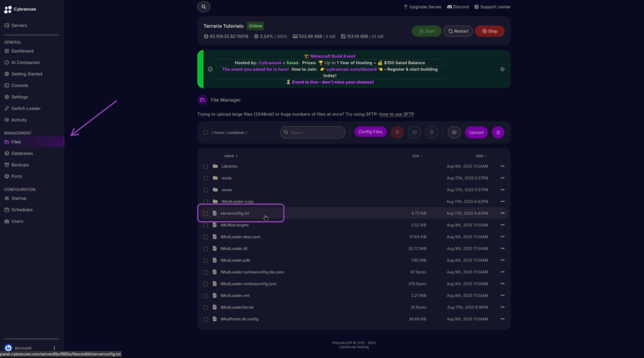Open Getting Started in the sidebar
Viewport: 644px width, 358px height.
pos(26,74)
